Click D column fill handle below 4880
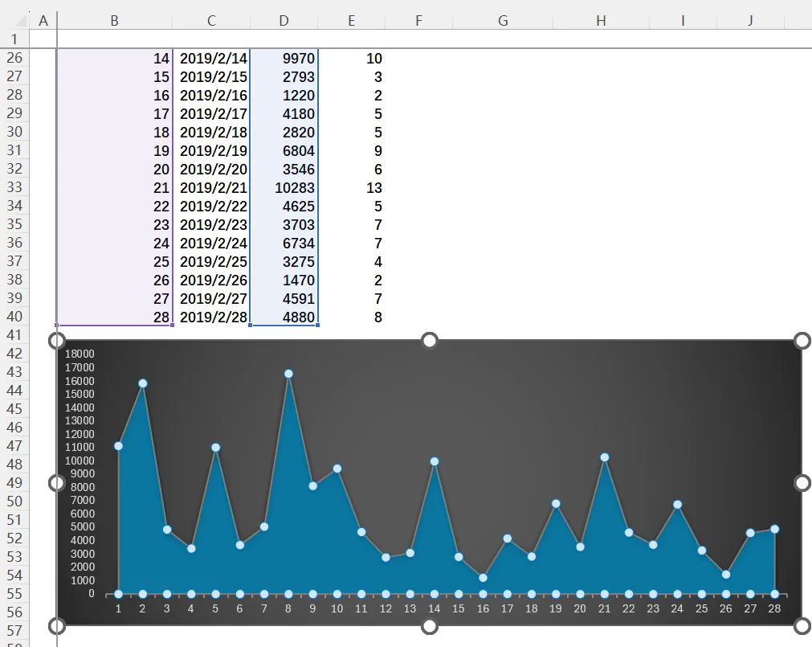The width and height of the screenshot is (812, 647). pyautogui.click(x=317, y=326)
